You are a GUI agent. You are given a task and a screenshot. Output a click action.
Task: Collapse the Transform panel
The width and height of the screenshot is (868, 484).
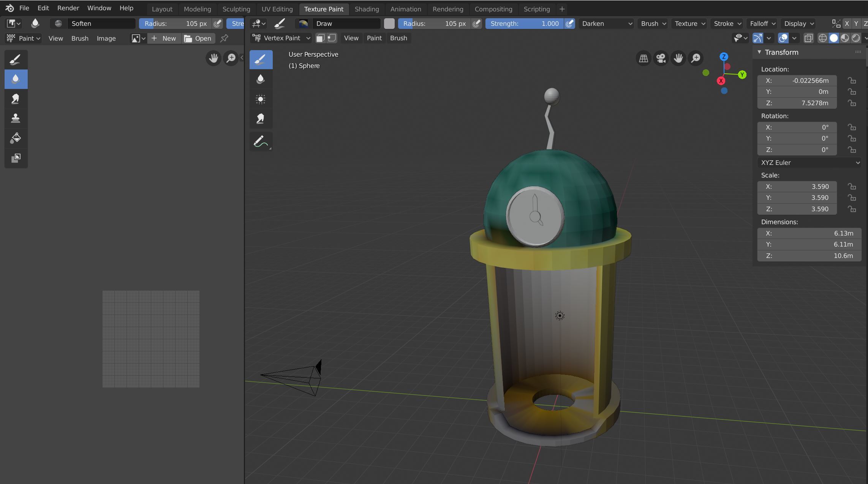(759, 52)
